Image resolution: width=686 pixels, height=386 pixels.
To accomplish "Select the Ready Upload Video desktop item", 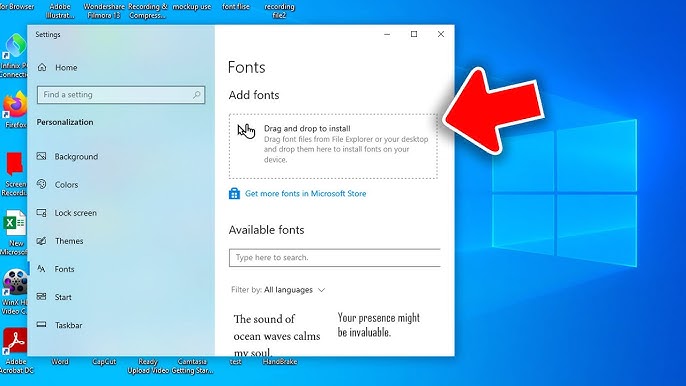I will (x=148, y=366).
